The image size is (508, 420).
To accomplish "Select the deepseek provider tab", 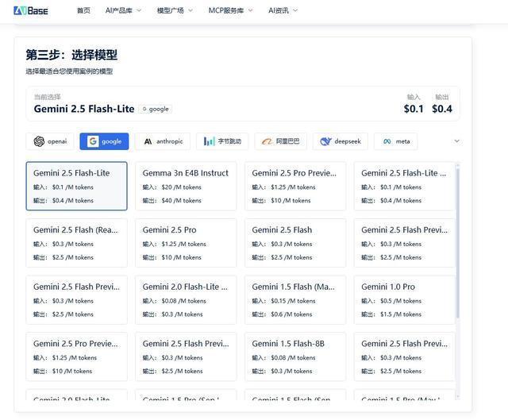I will click(x=341, y=141).
